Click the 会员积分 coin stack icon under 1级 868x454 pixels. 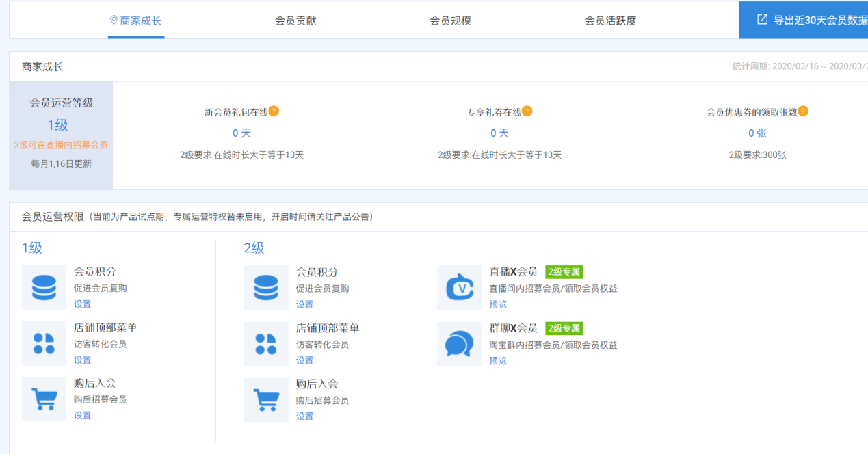[x=44, y=288]
